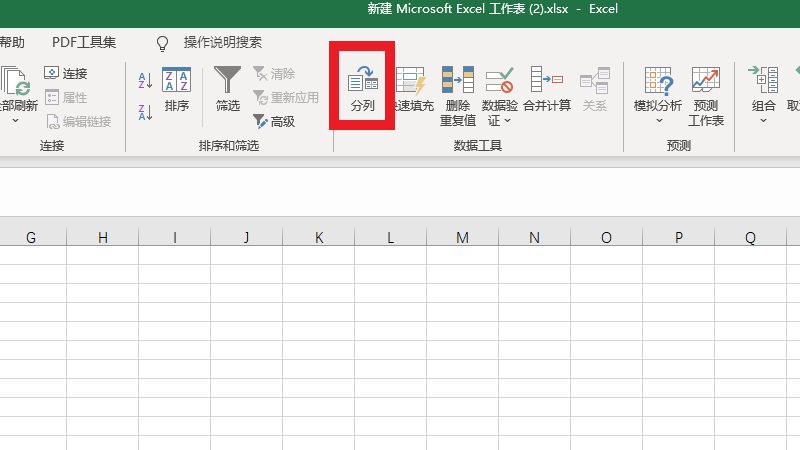This screenshot has height=450, width=800.
Task: Click the 操作说明搜索 Tell Me search box
Action: pyautogui.click(x=222, y=42)
